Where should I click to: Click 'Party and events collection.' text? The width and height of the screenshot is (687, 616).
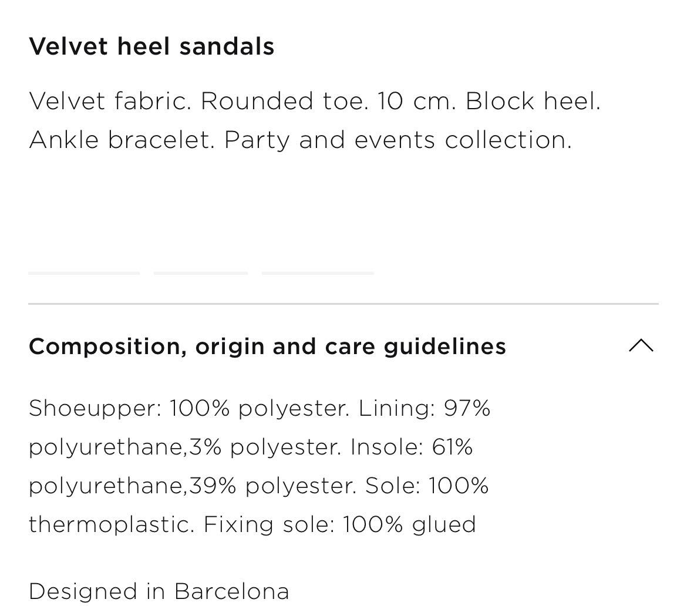coord(398,140)
